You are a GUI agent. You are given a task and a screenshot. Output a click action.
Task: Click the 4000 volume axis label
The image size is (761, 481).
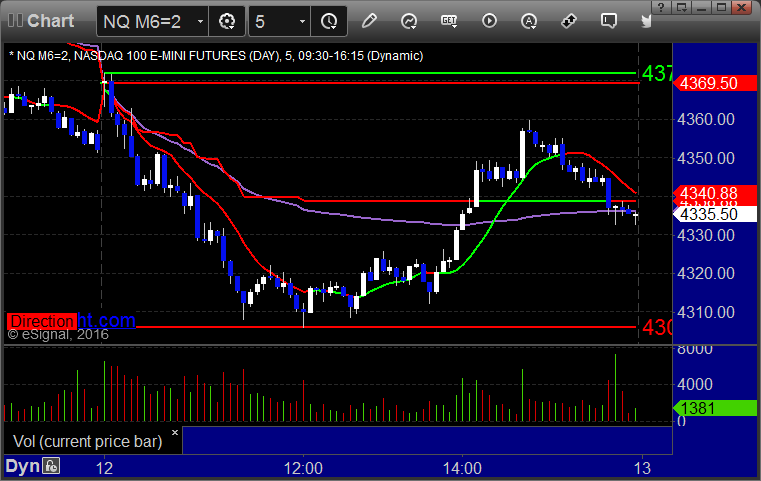point(695,384)
